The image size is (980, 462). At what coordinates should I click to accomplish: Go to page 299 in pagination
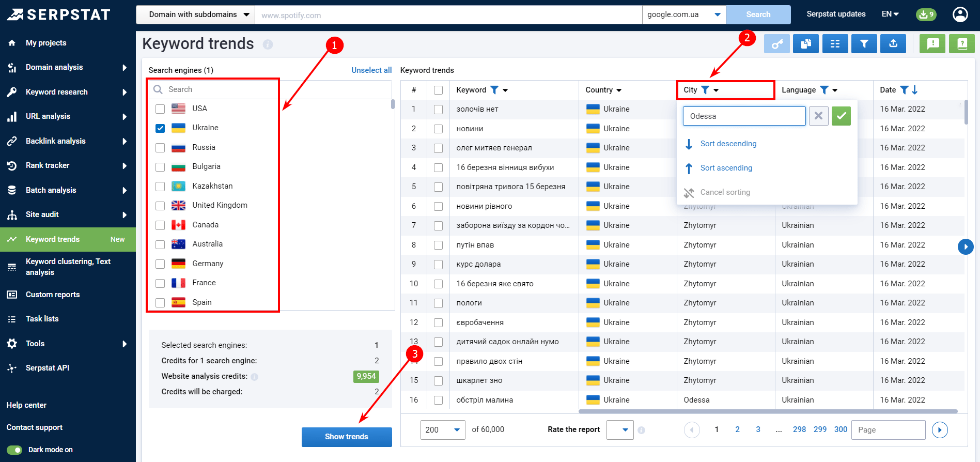pos(820,429)
